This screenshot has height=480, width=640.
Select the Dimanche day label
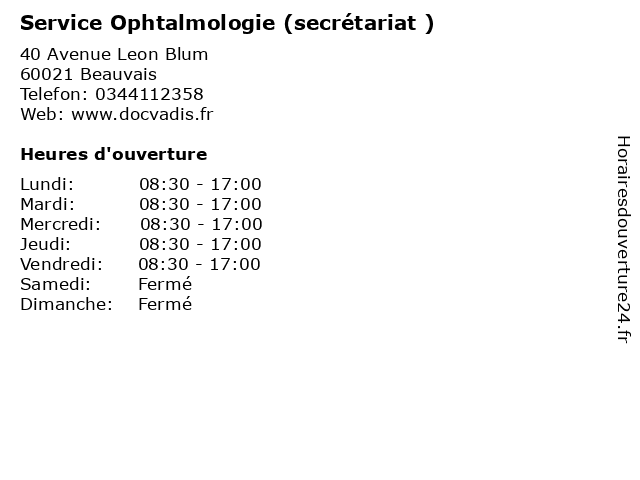(x=66, y=304)
